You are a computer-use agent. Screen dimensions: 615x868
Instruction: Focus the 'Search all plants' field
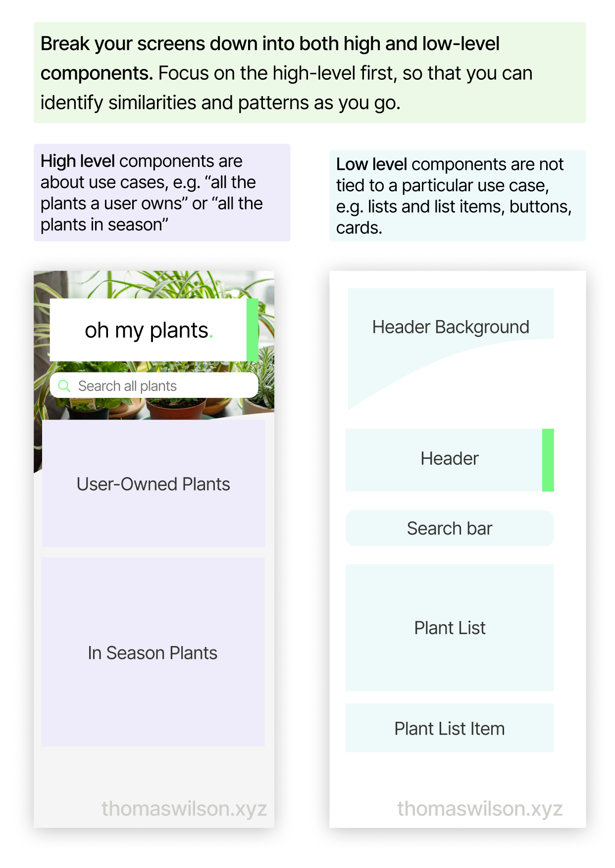(158, 386)
